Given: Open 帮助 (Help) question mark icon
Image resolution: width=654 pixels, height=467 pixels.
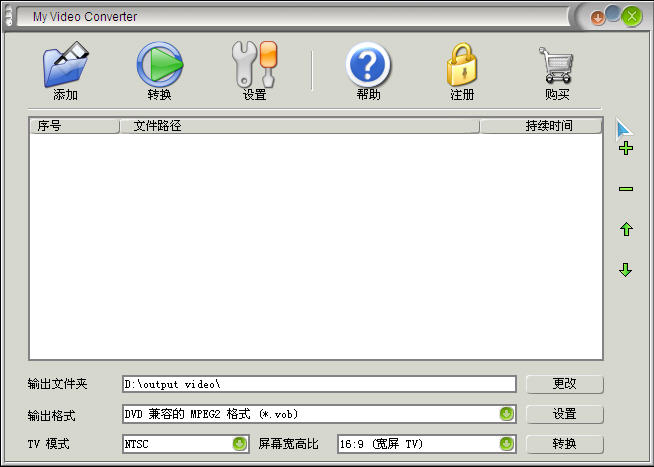Looking at the screenshot, I should [x=368, y=64].
